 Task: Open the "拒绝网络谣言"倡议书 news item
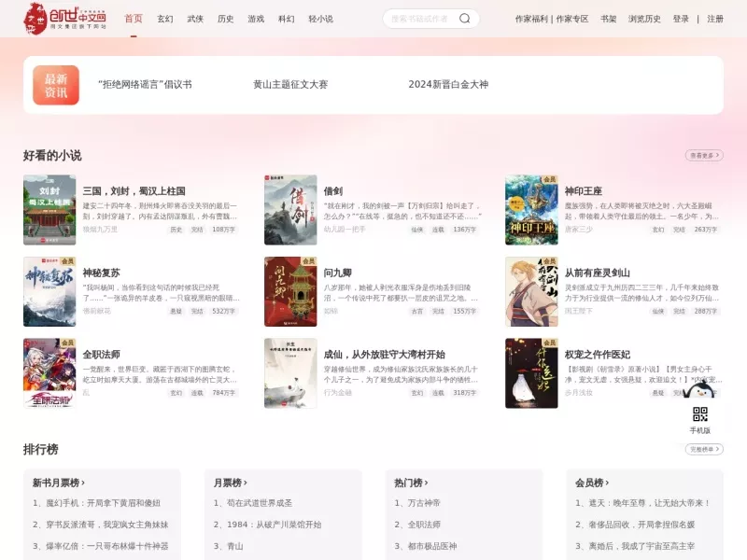[x=145, y=84]
